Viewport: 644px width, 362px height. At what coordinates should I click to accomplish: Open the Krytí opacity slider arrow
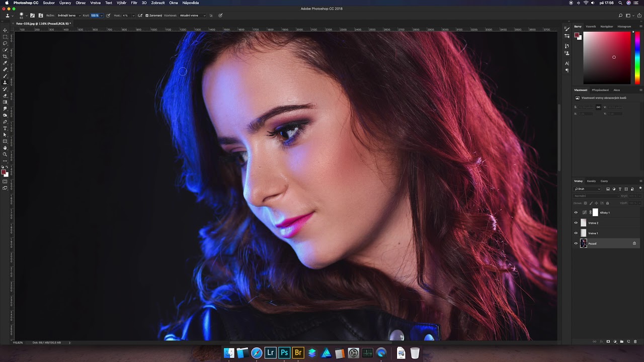(102, 16)
